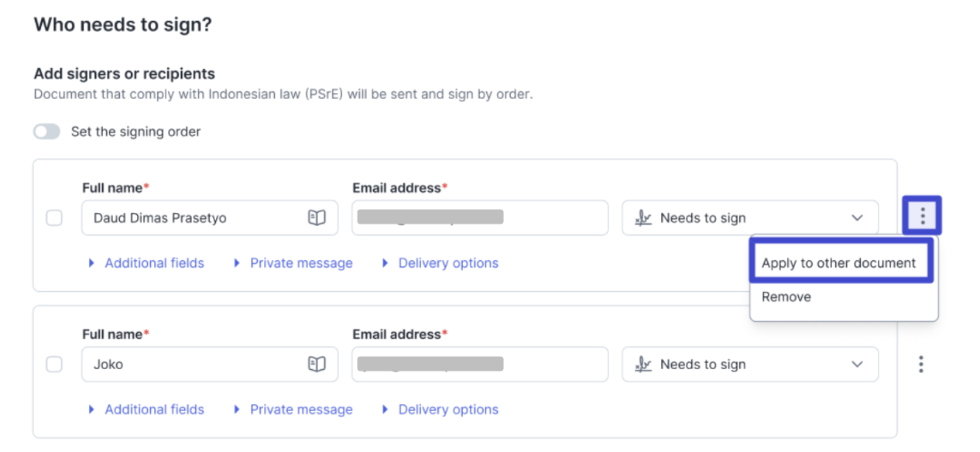Open address book icon in Joko's name field
This screenshot has height=452, width=980.
click(317, 365)
